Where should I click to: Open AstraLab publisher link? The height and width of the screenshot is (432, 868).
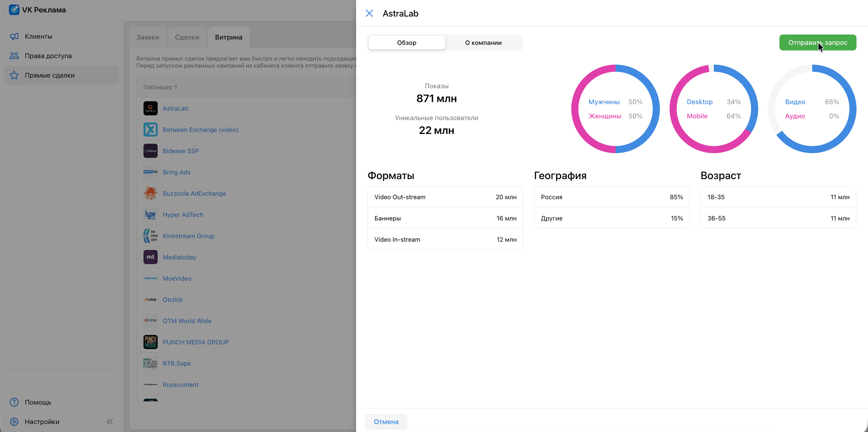[176, 108]
